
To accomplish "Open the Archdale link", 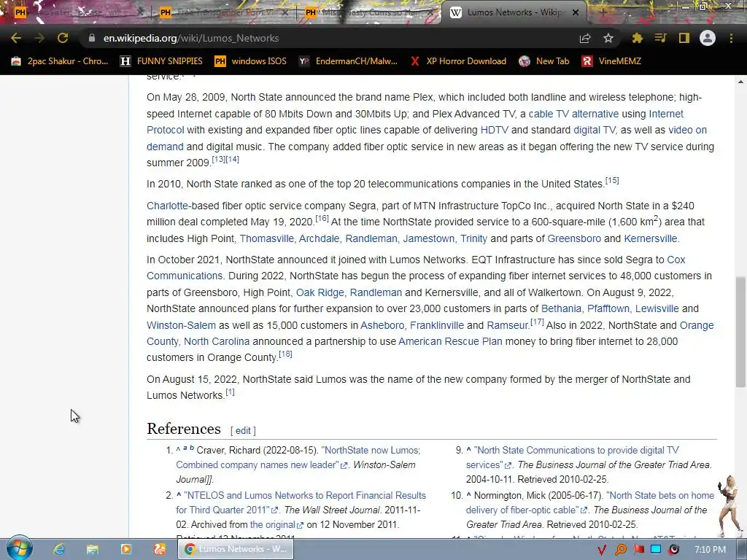I will point(320,238).
